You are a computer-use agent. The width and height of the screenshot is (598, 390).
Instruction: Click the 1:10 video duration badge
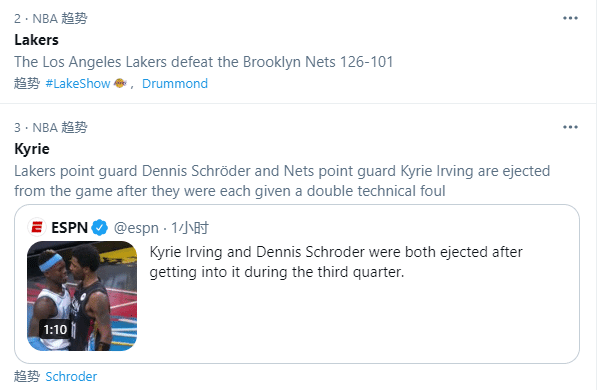tap(55, 329)
